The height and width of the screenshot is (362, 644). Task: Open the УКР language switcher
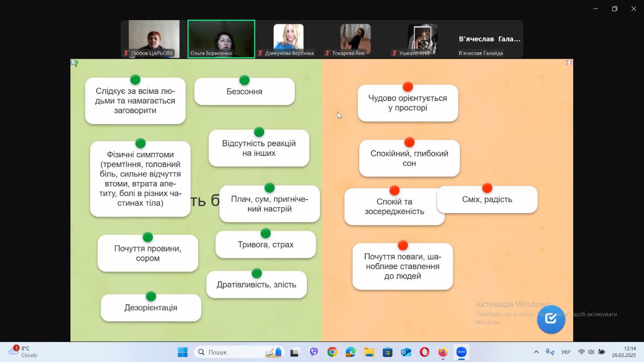coord(566,352)
